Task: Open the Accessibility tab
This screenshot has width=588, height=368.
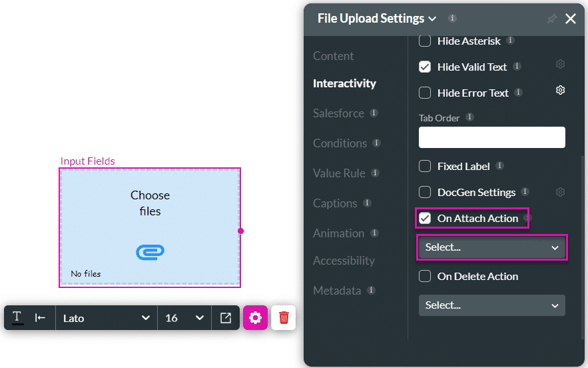Action: (344, 260)
